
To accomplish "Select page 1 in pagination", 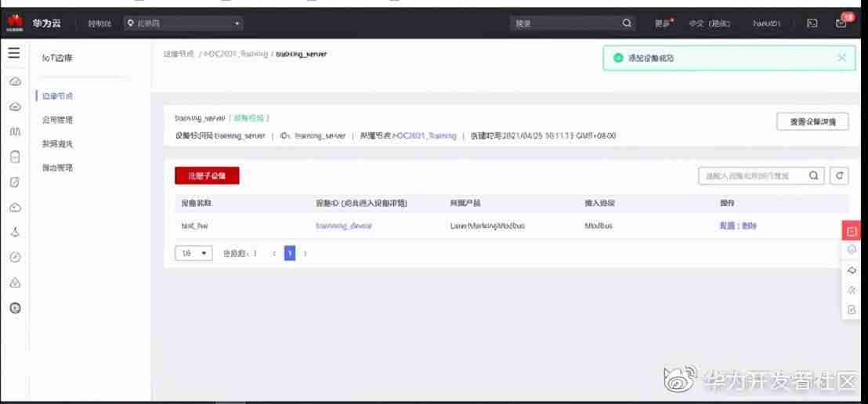I will (290, 253).
